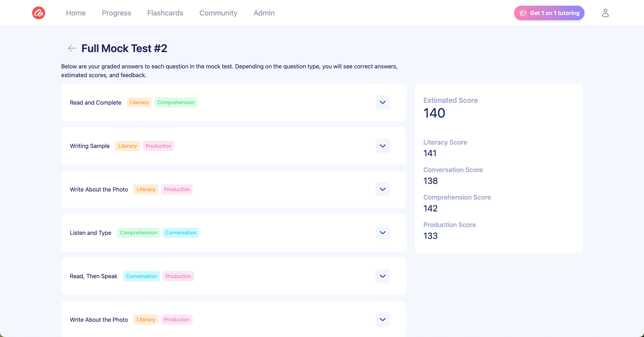Click the Production tag on Writing Sample
This screenshot has height=337, width=644.
coord(158,146)
